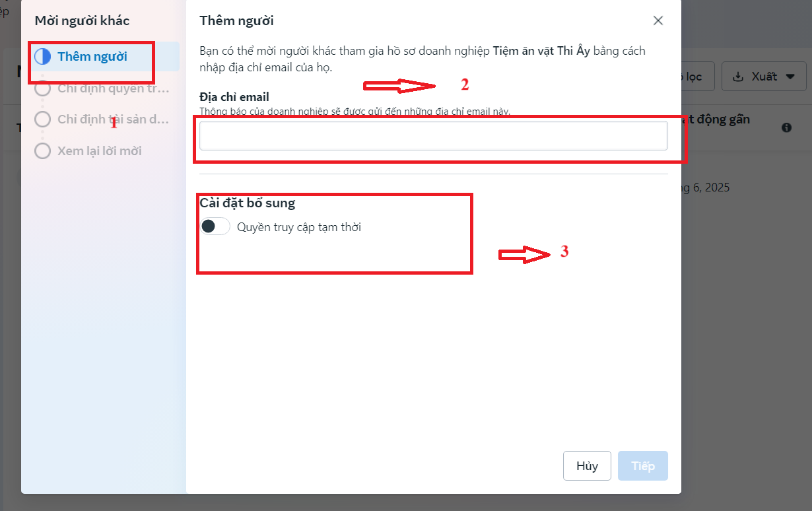The image size is (812, 511).
Task: Close the Thêm người dialog with X
Action: (x=658, y=20)
